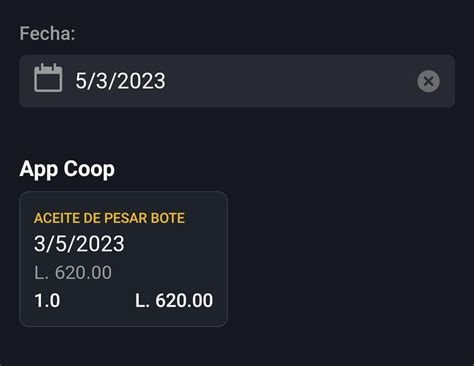Image resolution: width=474 pixels, height=366 pixels.
Task: Click the bold L. 620.00 total
Action: click(x=174, y=300)
